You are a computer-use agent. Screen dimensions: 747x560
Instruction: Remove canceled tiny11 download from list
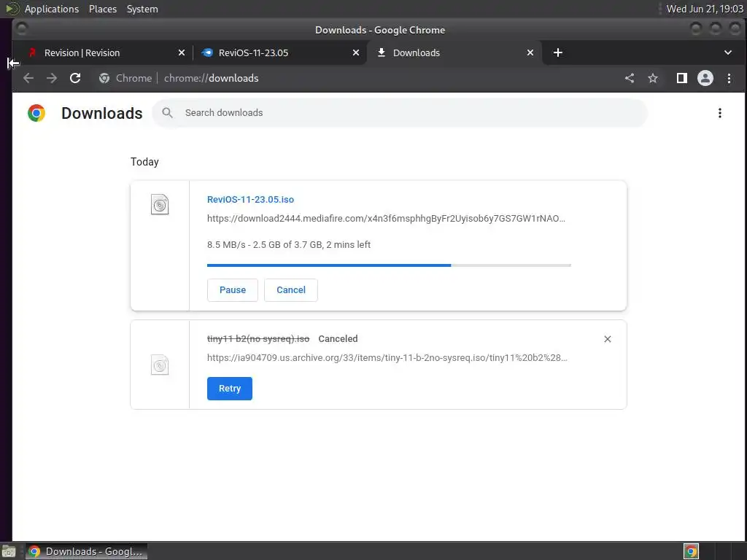click(x=608, y=339)
